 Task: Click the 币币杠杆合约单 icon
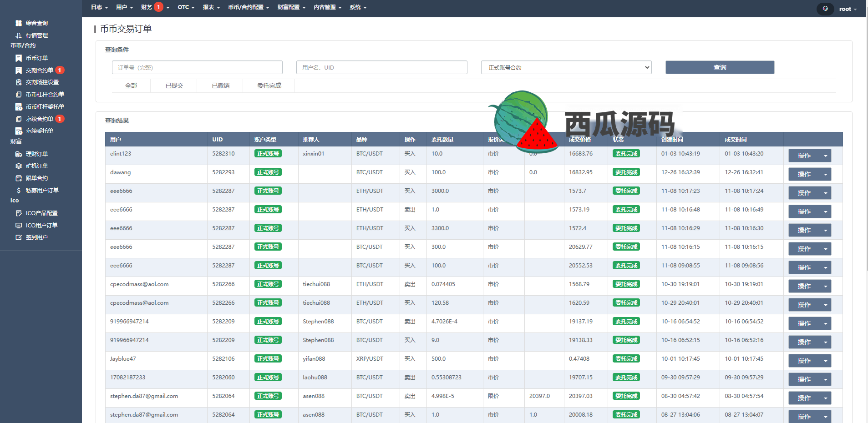tap(19, 95)
